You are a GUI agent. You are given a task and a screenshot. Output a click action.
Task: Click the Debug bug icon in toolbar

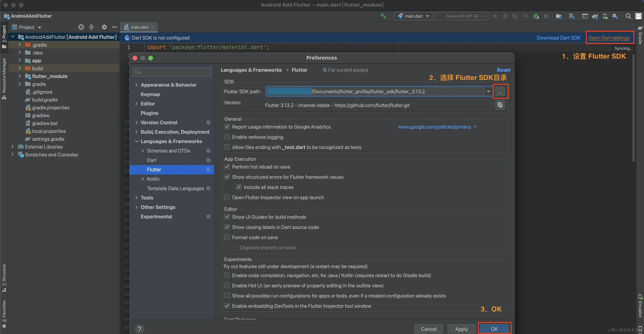click(505, 16)
